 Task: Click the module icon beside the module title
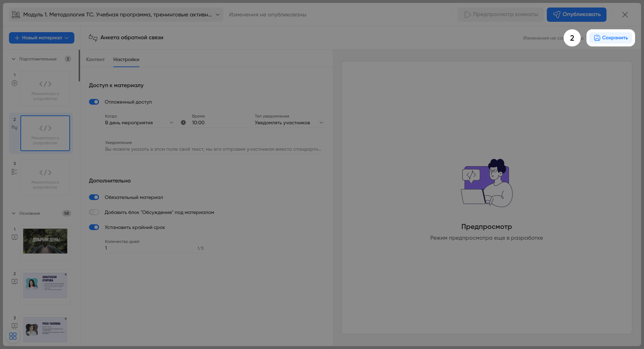(x=16, y=15)
